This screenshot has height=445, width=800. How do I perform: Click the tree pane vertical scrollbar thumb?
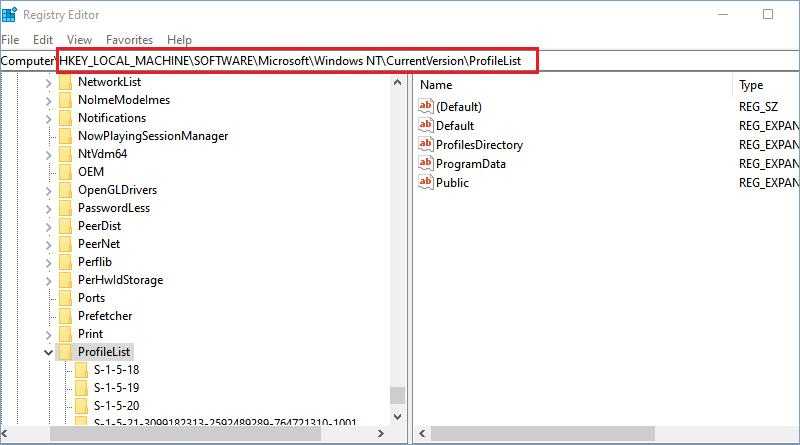pos(397,395)
